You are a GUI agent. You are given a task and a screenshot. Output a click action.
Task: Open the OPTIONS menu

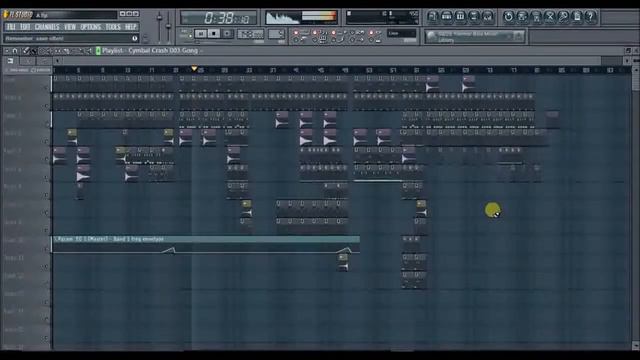pyautogui.click(x=91, y=27)
